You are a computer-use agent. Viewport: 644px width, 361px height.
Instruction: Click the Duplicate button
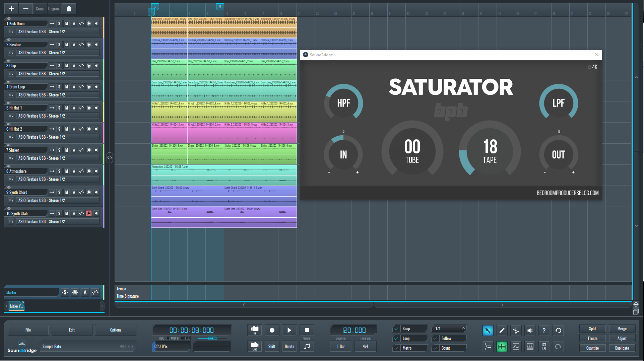tap(622, 348)
